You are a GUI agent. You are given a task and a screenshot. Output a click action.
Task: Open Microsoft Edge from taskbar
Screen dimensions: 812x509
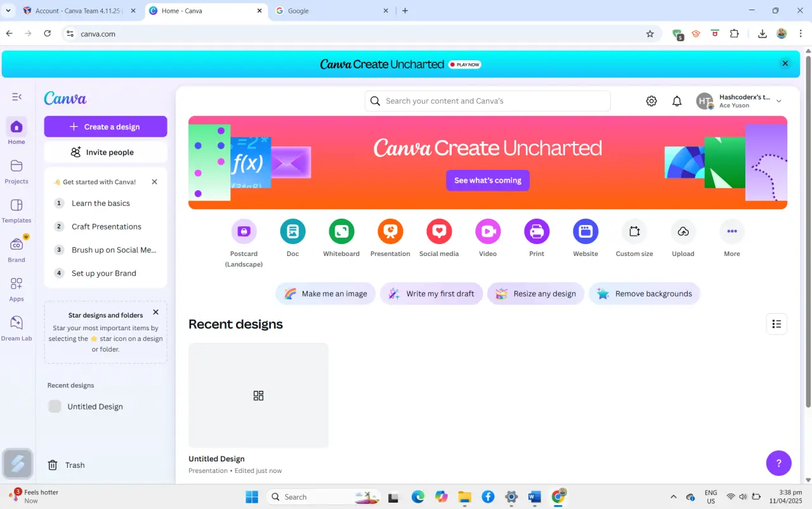pos(418,497)
